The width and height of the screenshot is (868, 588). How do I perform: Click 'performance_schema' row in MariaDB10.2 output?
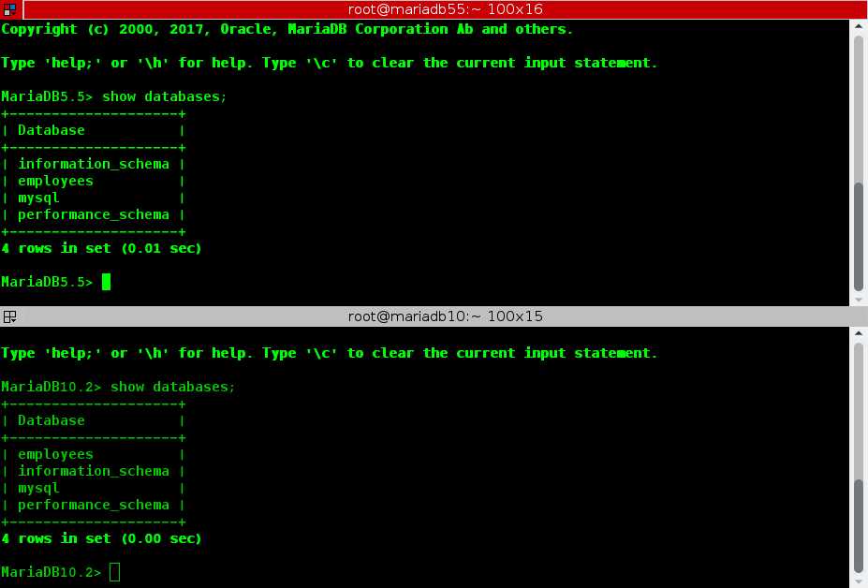pyautogui.click(x=94, y=505)
